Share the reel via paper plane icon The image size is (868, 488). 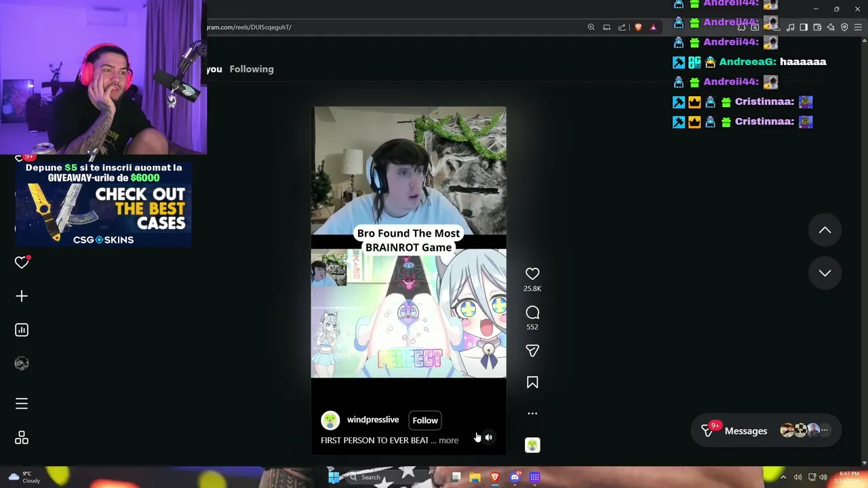click(x=532, y=350)
